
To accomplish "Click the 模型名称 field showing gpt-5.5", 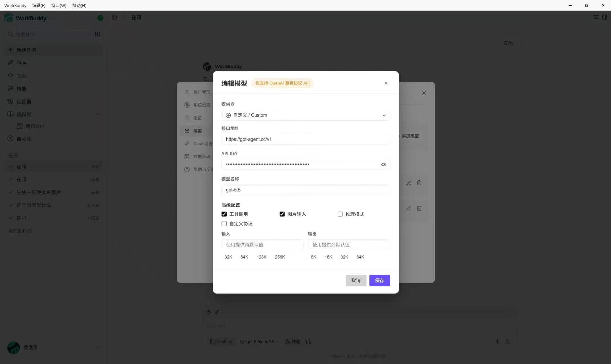I will pyautogui.click(x=305, y=190).
